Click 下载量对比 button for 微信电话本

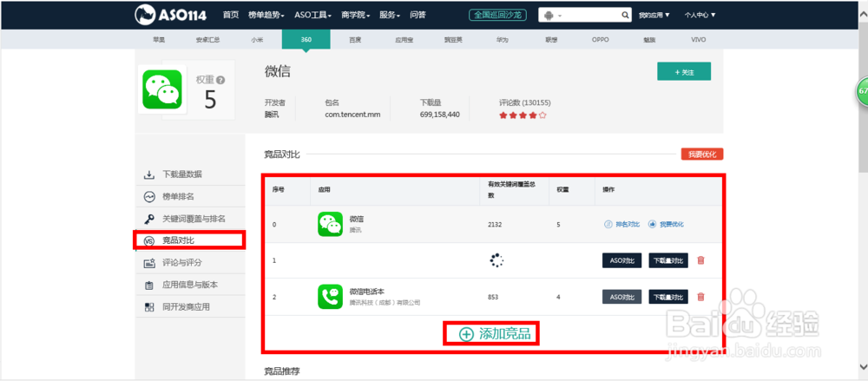pyautogui.click(x=668, y=297)
